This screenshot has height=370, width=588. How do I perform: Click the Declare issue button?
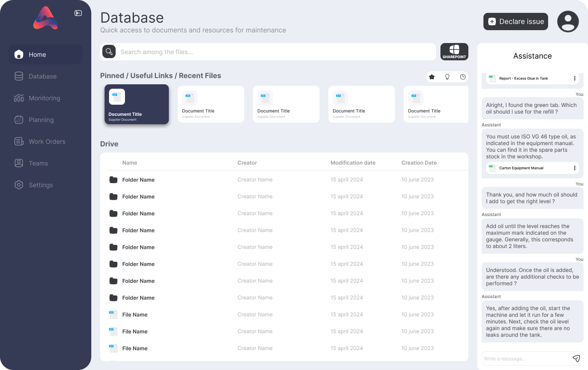(x=516, y=21)
